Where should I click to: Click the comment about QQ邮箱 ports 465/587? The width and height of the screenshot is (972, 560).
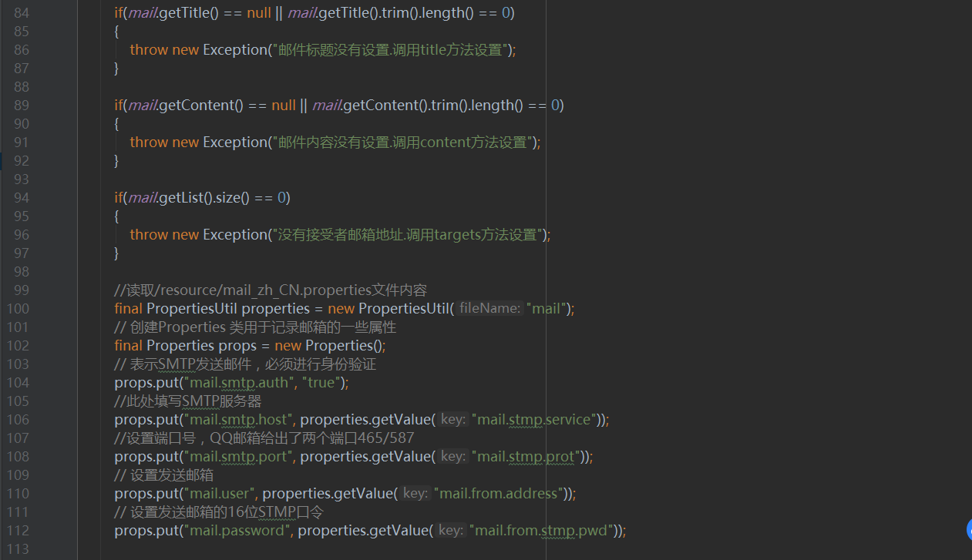click(x=264, y=438)
